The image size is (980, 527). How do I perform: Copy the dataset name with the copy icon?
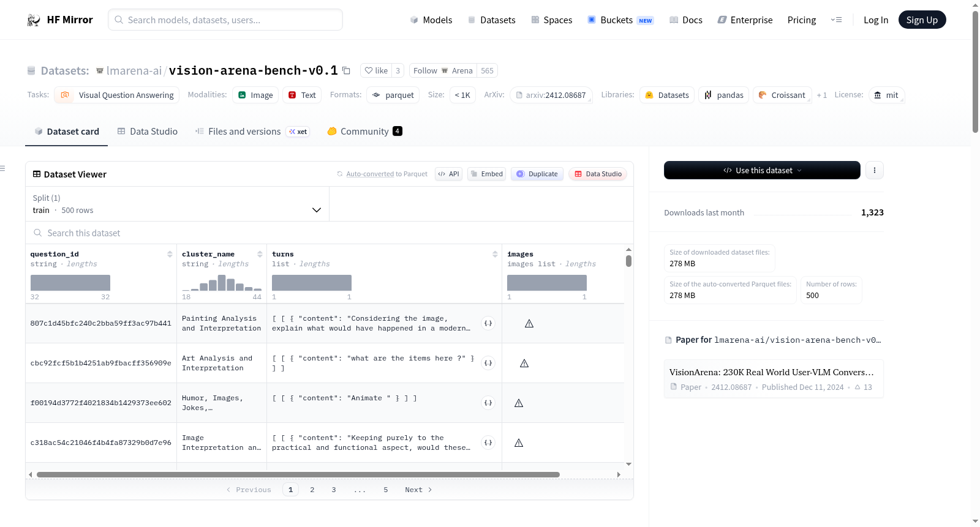coord(346,70)
